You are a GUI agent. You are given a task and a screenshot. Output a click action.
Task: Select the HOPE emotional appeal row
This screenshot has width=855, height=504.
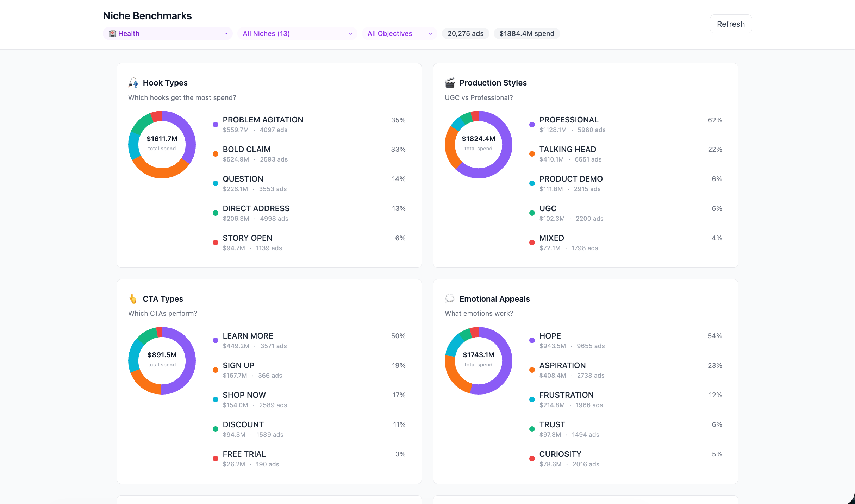(x=550, y=336)
